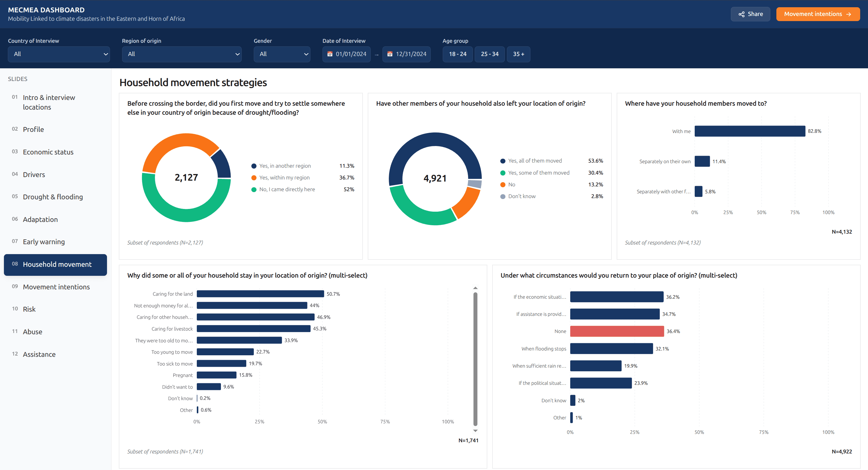Open the Movement intentions slide in sidebar
Image resolution: width=868 pixels, height=470 pixels.
pos(55,287)
